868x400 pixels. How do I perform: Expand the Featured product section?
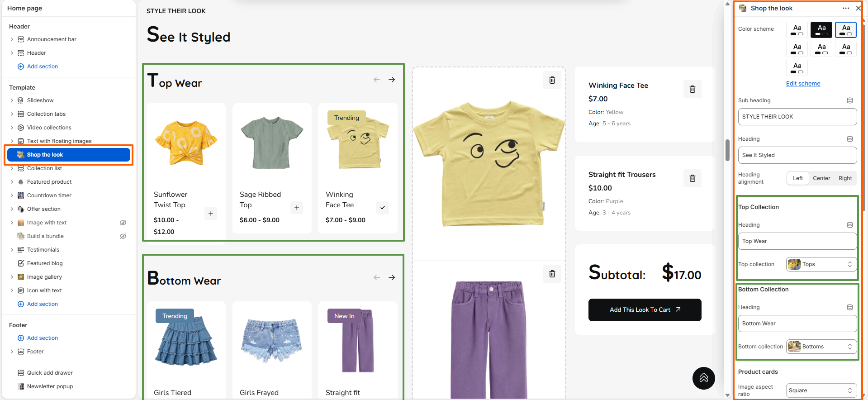tap(12, 182)
